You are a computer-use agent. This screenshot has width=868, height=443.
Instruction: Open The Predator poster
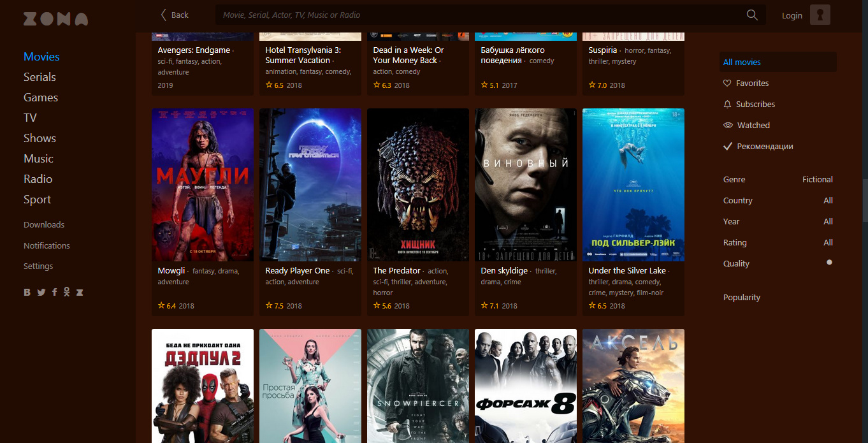click(x=418, y=185)
